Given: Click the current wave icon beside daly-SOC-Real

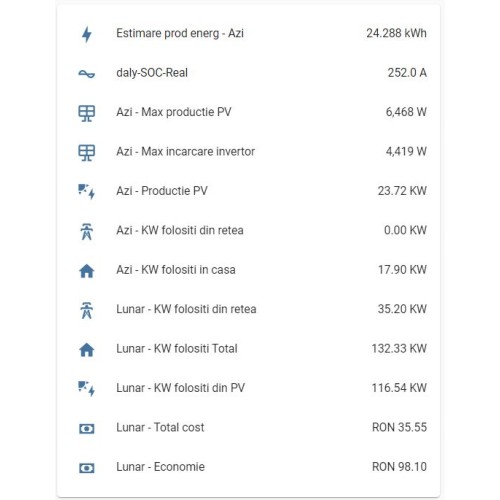Looking at the screenshot, I should 87,74.
